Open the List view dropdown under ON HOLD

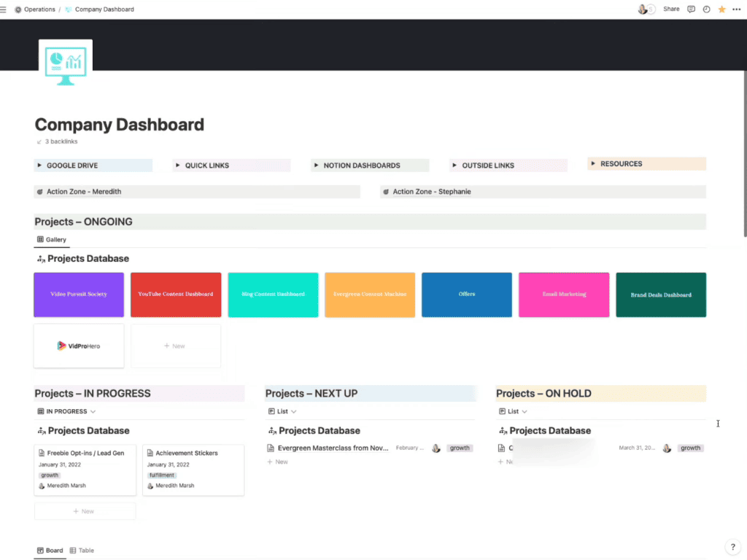(x=513, y=411)
